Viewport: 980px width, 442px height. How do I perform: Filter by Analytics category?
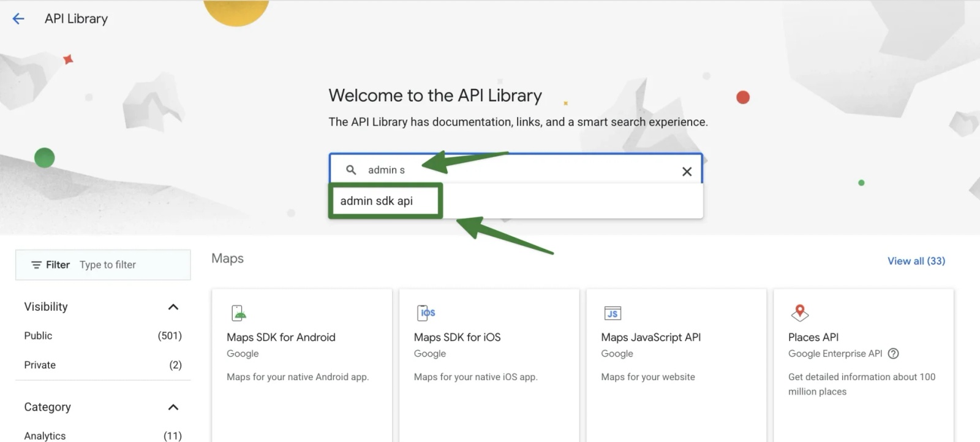pyautogui.click(x=45, y=436)
